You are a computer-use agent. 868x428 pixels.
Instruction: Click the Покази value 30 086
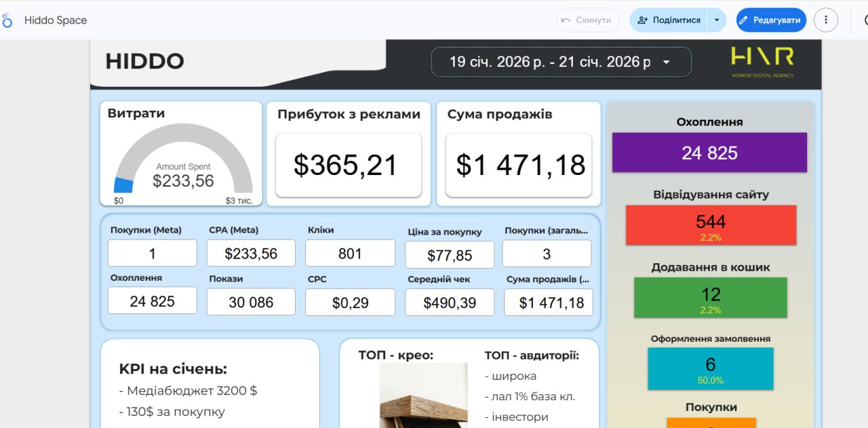pyautogui.click(x=251, y=302)
